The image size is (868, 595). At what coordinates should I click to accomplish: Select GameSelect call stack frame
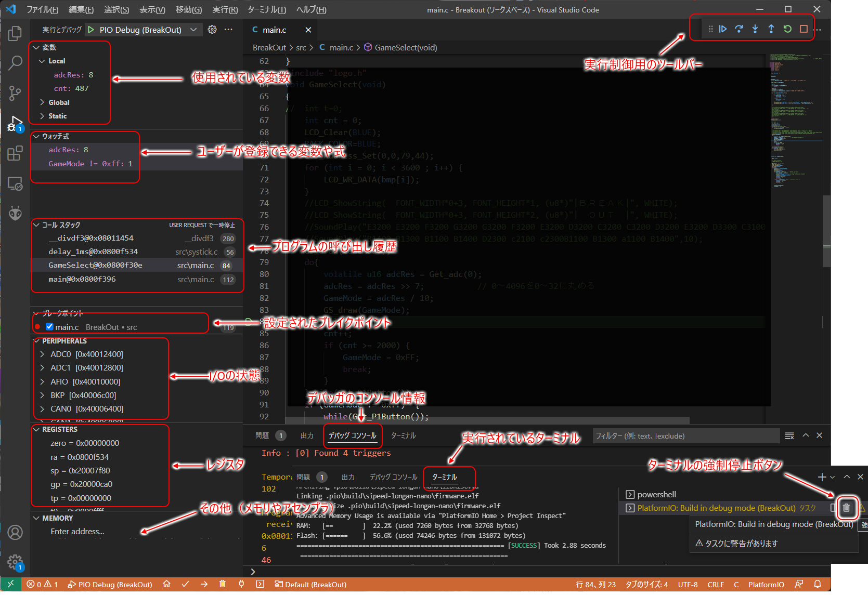pyautogui.click(x=136, y=265)
